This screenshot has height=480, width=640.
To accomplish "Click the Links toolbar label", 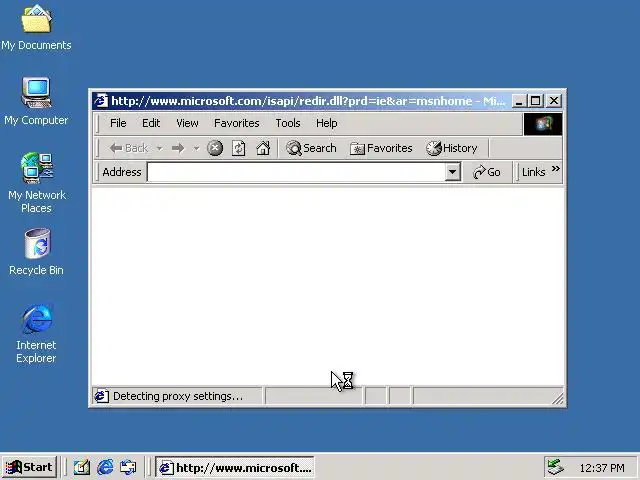I will coord(533,172).
